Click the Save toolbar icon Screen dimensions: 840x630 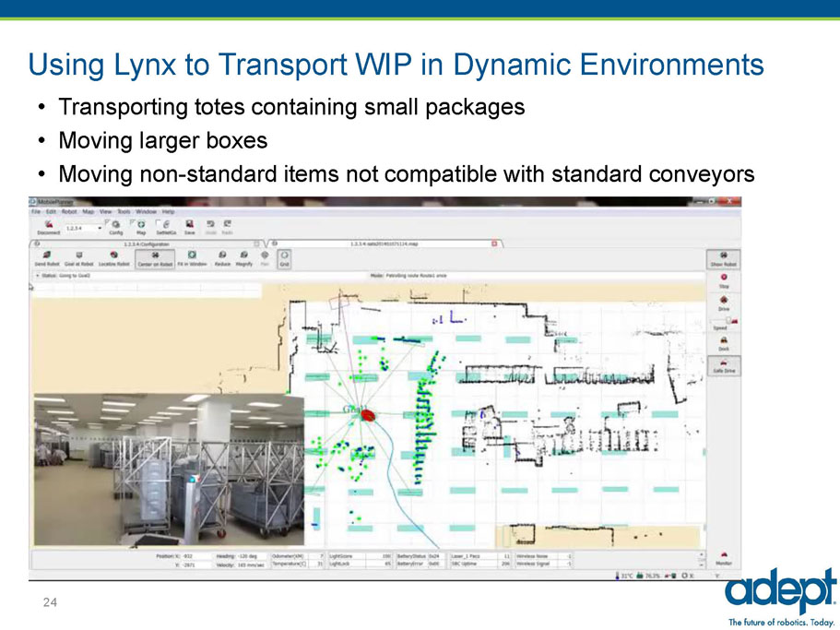(x=189, y=226)
